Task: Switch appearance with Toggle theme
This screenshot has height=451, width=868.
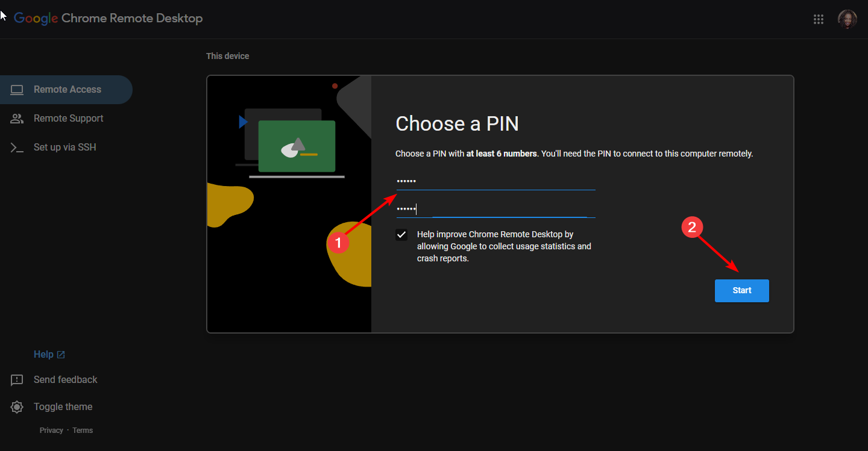Action: [x=63, y=407]
